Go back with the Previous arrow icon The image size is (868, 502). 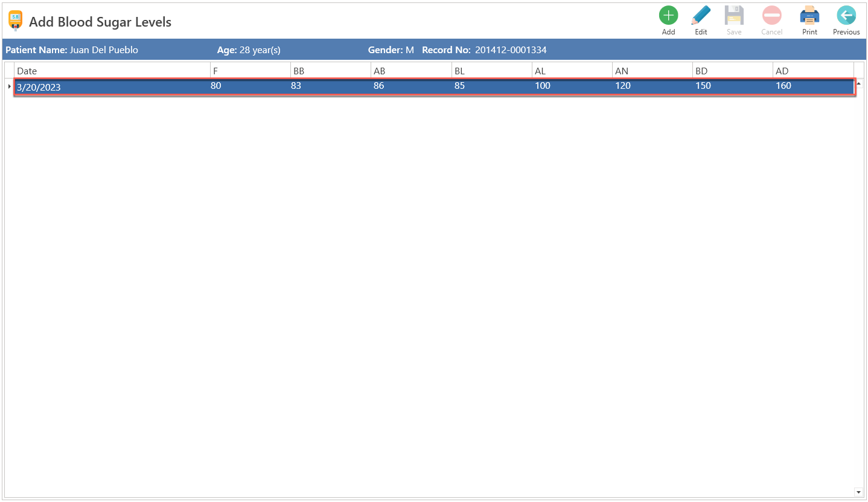click(x=846, y=16)
